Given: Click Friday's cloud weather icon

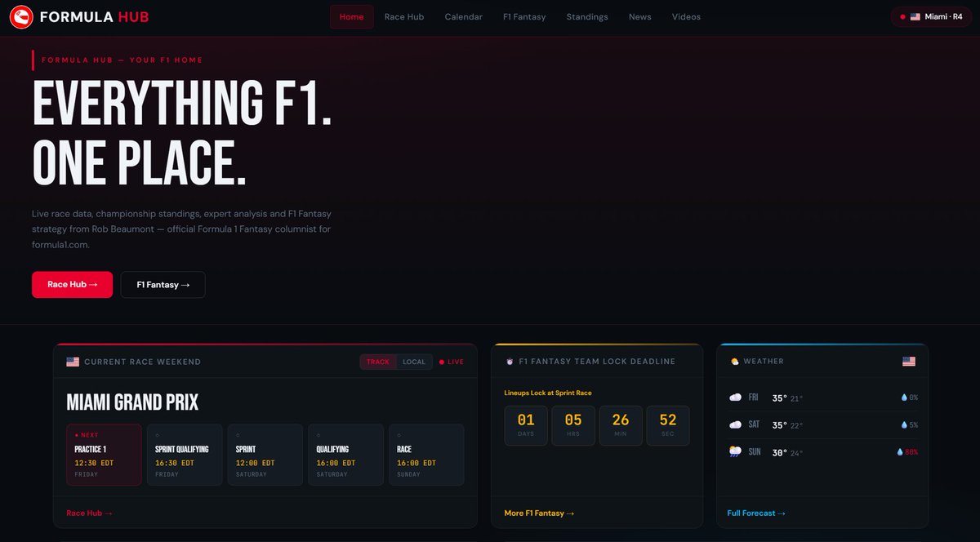Looking at the screenshot, I should pyautogui.click(x=735, y=398).
